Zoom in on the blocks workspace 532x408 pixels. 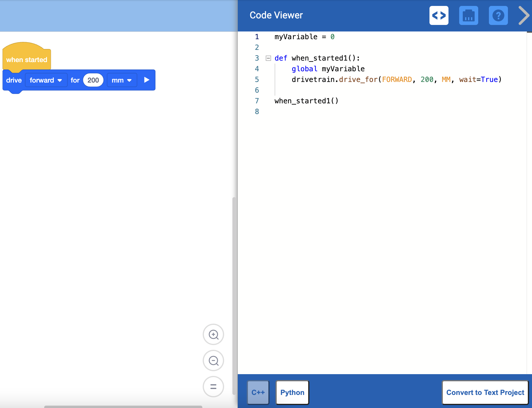213,334
